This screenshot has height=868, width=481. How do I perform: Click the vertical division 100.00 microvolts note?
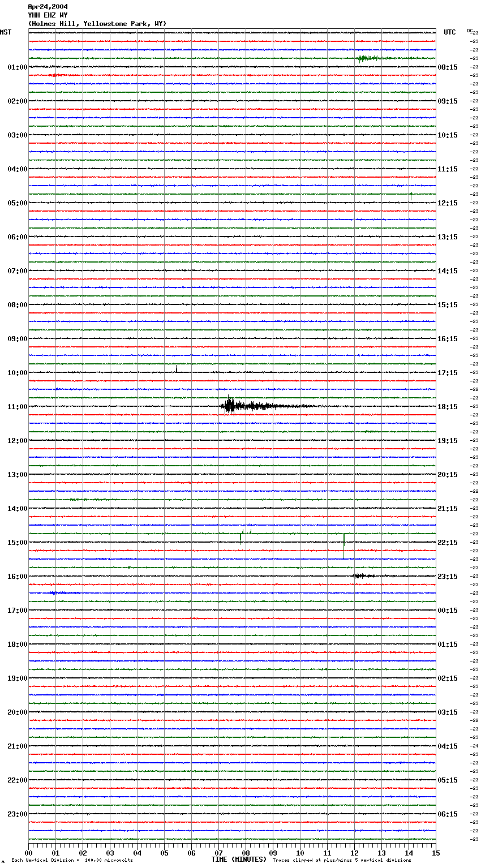pyautogui.click(x=72, y=861)
